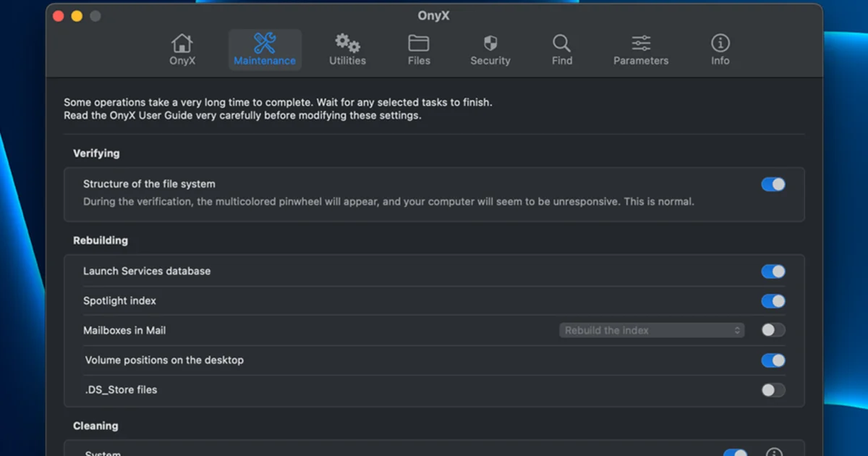Open the Security shield icon
The width and height of the screenshot is (868, 456).
coord(490,43)
